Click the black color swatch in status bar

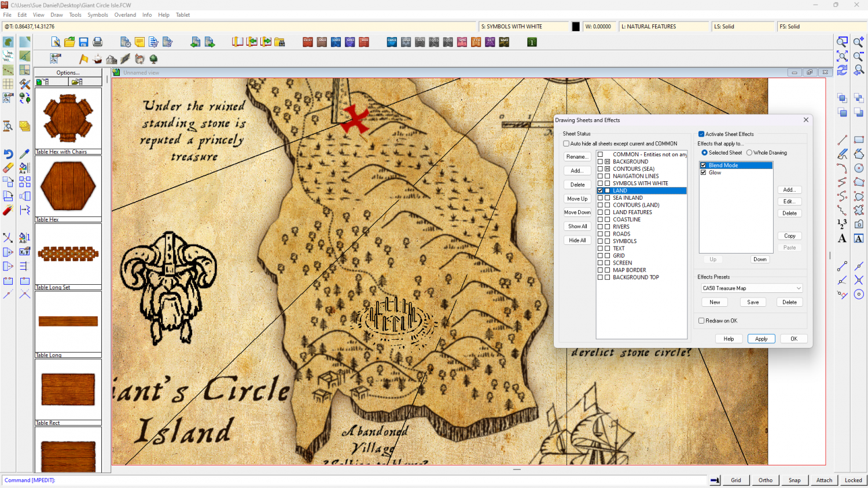point(576,27)
